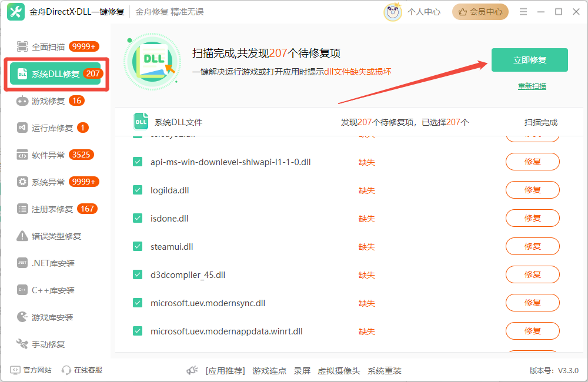Image resolution: width=588 pixels, height=382 pixels.
Task: Click the 运行库修复 icon in the sidebar
Action: coord(22,128)
